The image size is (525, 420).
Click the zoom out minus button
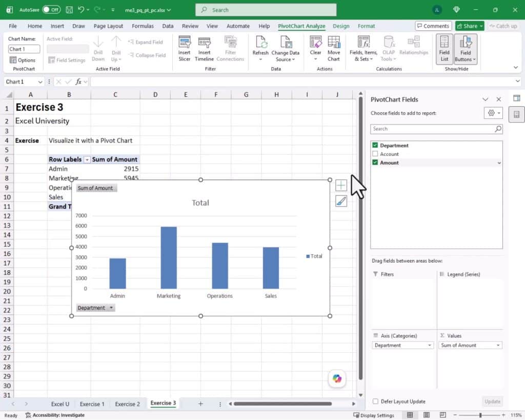click(455, 415)
